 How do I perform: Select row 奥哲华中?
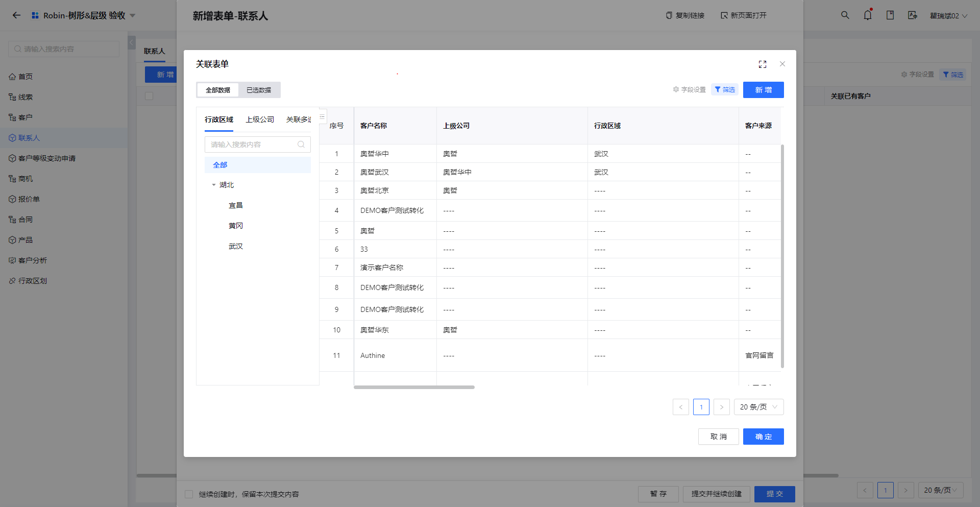550,154
